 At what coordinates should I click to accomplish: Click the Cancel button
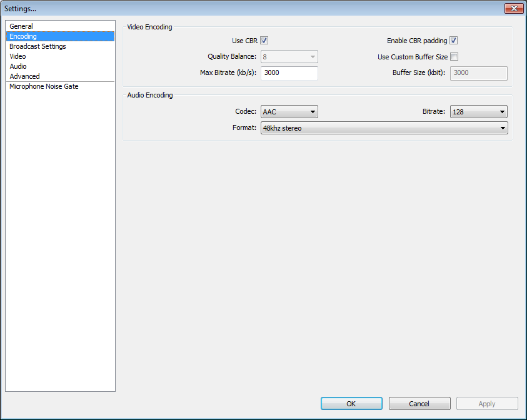pyautogui.click(x=419, y=403)
